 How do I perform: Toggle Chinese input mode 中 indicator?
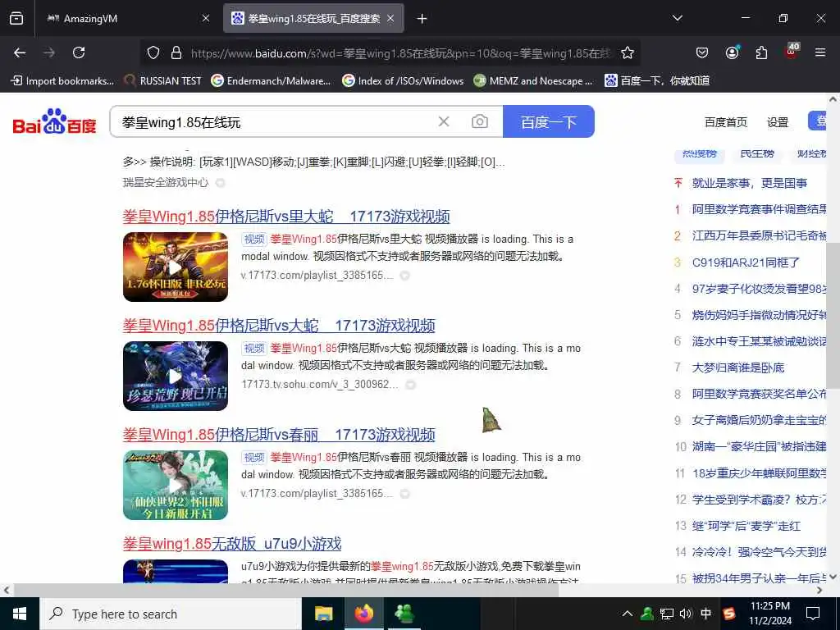click(706, 614)
